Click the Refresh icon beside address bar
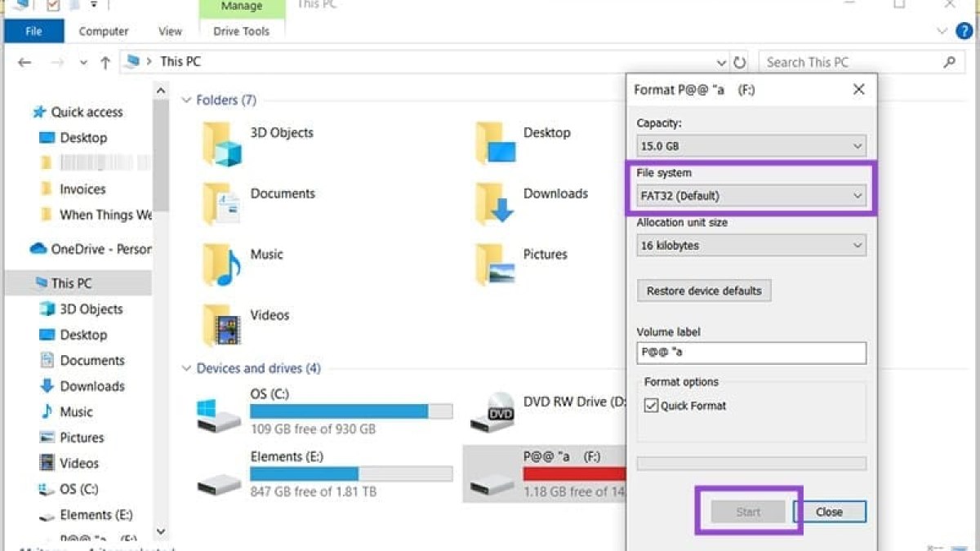 [x=740, y=62]
